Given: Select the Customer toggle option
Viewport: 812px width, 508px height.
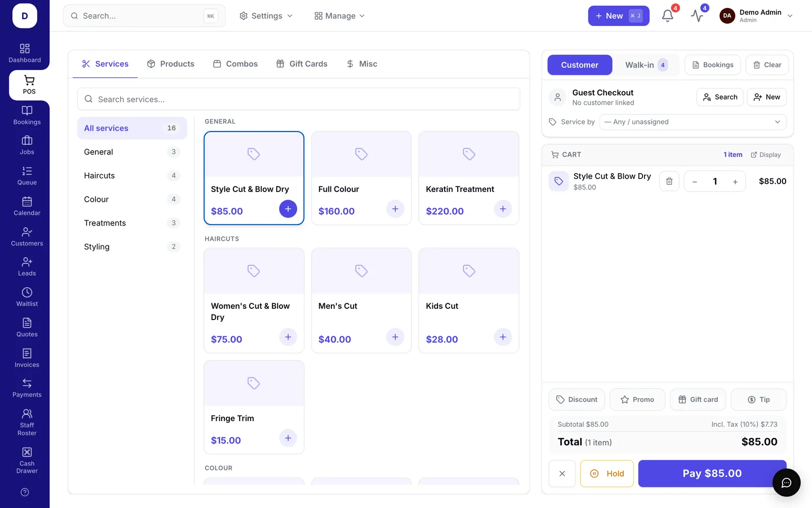Looking at the screenshot, I should point(580,65).
